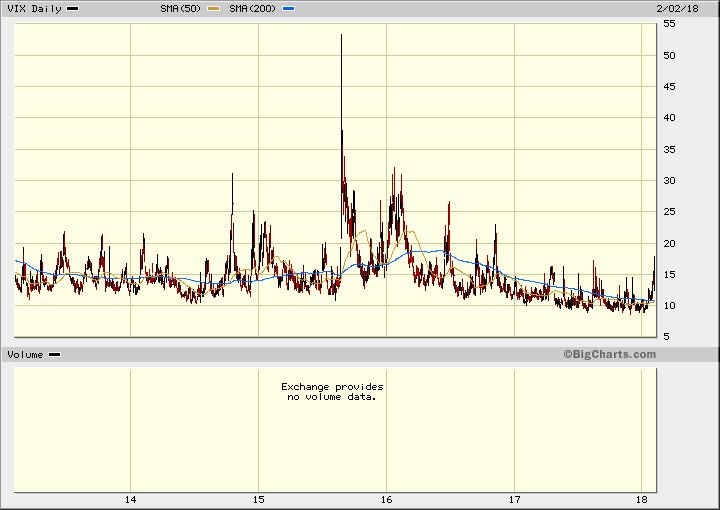Click the 30 value on the price axis
Viewport: 720px width, 510px height.
[669, 181]
